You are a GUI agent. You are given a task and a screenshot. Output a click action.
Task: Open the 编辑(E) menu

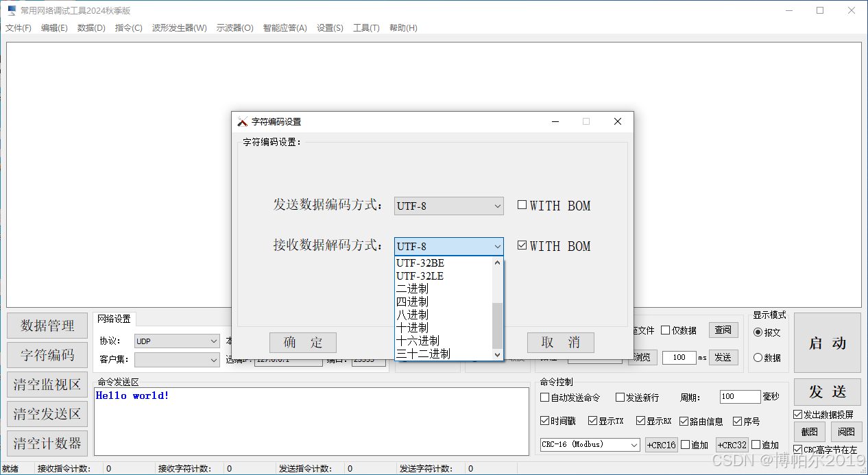54,28
